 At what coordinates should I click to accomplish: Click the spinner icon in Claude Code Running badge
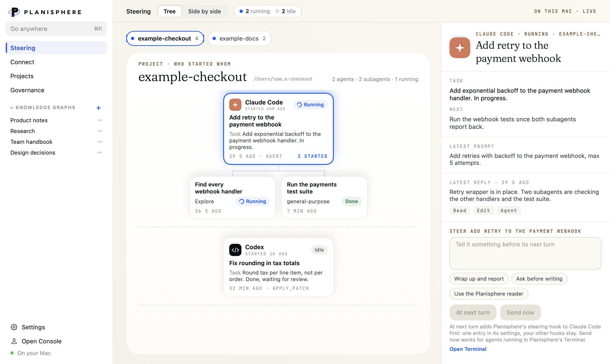(299, 105)
